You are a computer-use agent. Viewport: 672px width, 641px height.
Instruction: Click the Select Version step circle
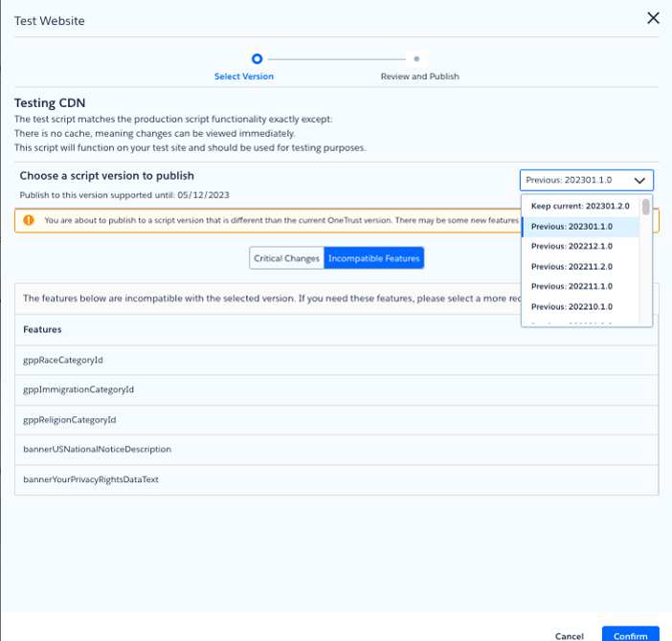(x=257, y=58)
